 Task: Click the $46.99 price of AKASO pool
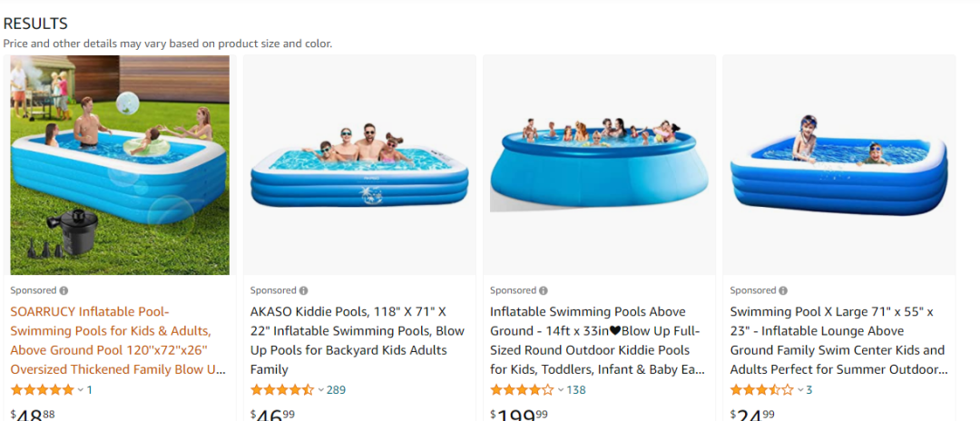(x=272, y=415)
